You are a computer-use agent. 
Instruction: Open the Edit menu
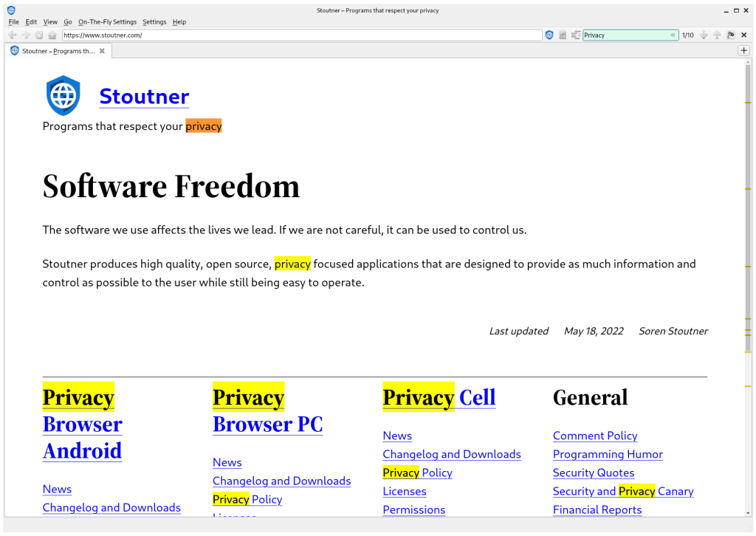pyautogui.click(x=31, y=22)
